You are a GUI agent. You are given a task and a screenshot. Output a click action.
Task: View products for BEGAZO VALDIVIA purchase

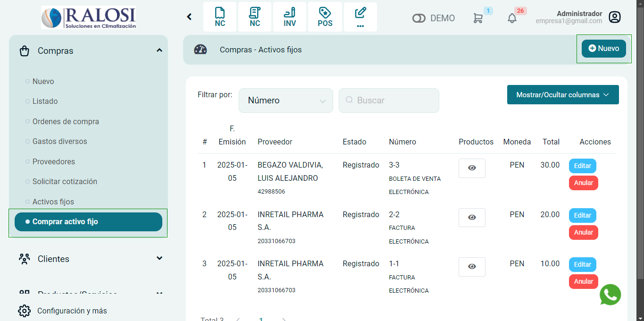pyautogui.click(x=472, y=168)
